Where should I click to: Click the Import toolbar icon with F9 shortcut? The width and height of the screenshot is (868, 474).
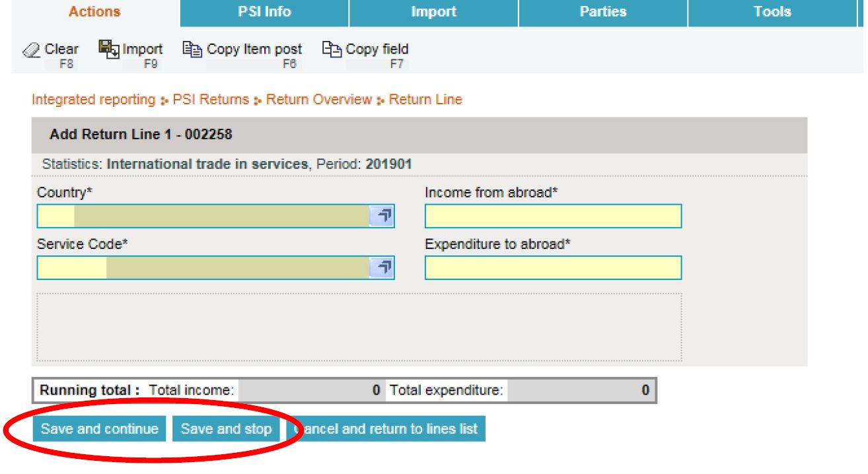coord(107,49)
